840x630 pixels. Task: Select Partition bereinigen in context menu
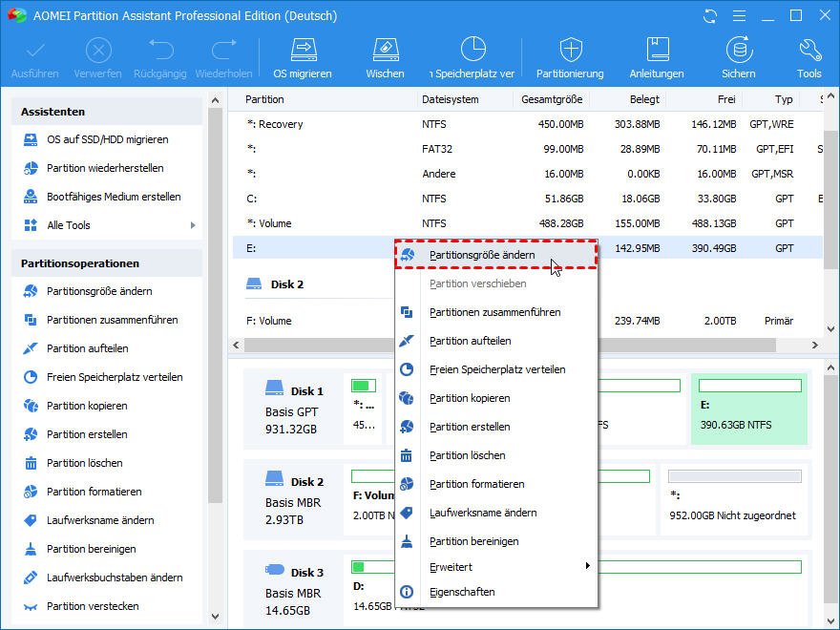tap(496, 541)
